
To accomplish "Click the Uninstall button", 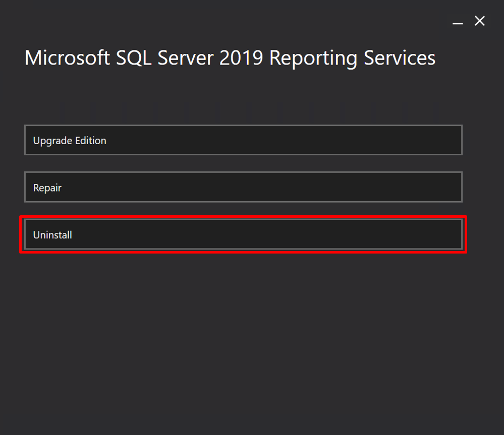I will [243, 234].
